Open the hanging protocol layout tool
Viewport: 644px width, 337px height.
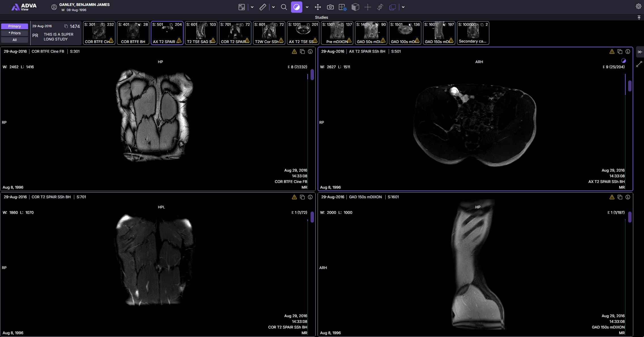click(241, 7)
